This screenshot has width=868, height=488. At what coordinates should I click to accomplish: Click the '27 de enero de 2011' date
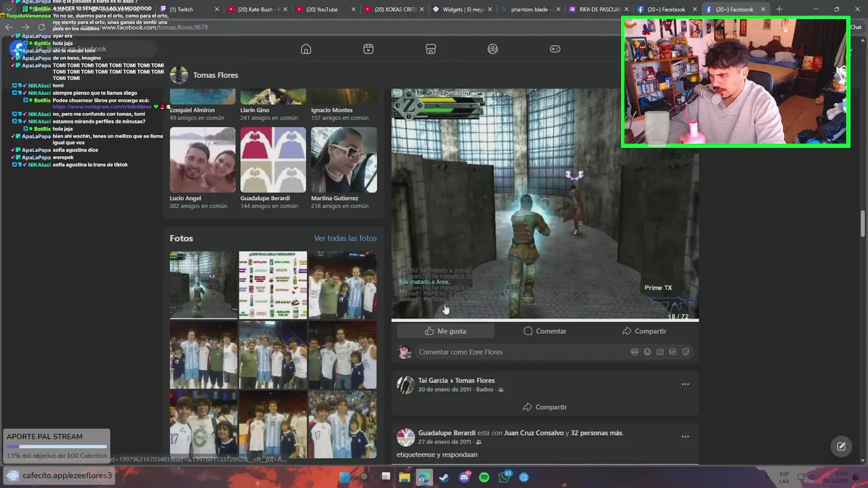coord(444,442)
